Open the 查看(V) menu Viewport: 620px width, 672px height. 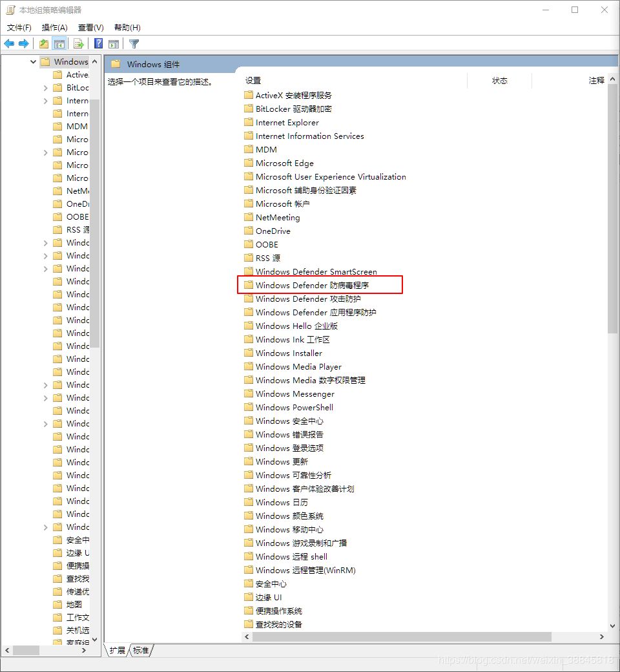pyautogui.click(x=91, y=28)
